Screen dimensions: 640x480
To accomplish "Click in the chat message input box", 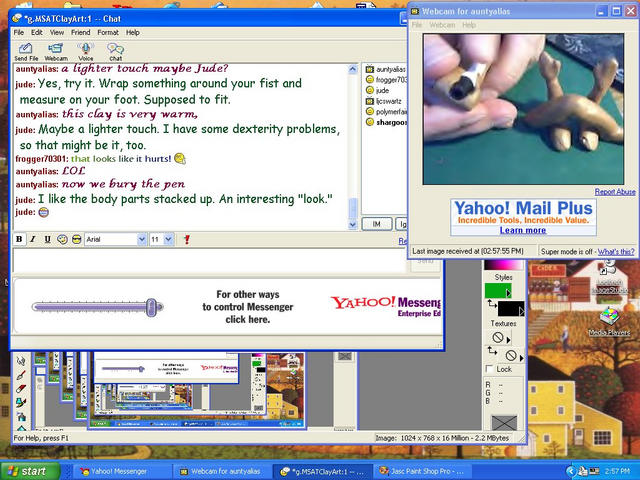I will 209,260.
